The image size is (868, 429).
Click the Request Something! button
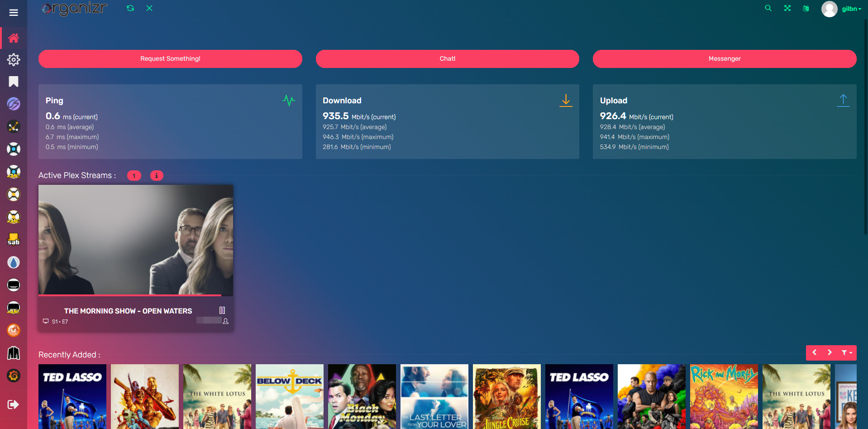(x=170, y=59)
